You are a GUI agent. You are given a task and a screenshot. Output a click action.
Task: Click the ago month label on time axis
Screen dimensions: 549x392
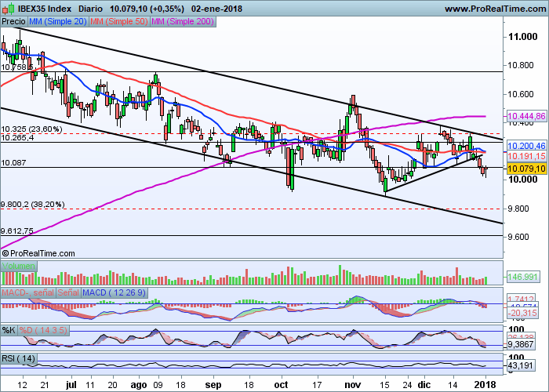coord(139,385)
